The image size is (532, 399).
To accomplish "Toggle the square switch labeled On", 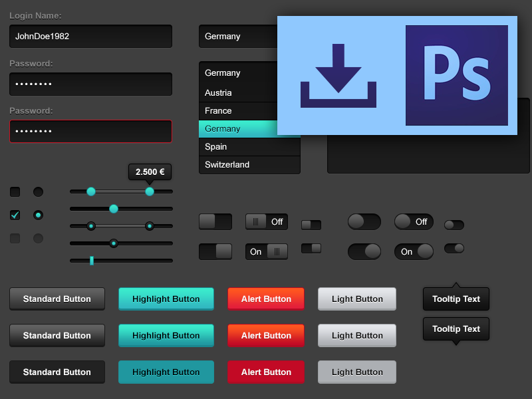I will (x=267, y=252).
